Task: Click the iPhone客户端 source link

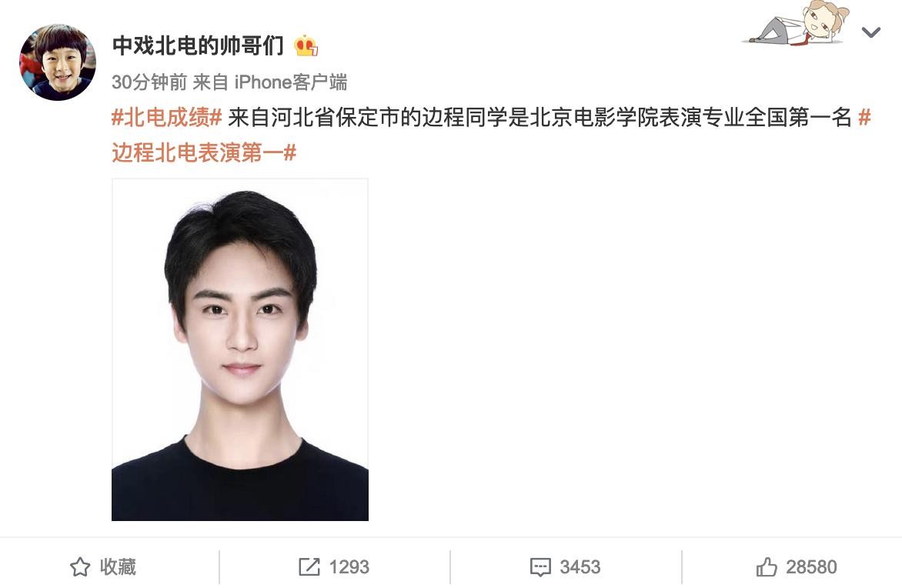Action: coord(290,82)
